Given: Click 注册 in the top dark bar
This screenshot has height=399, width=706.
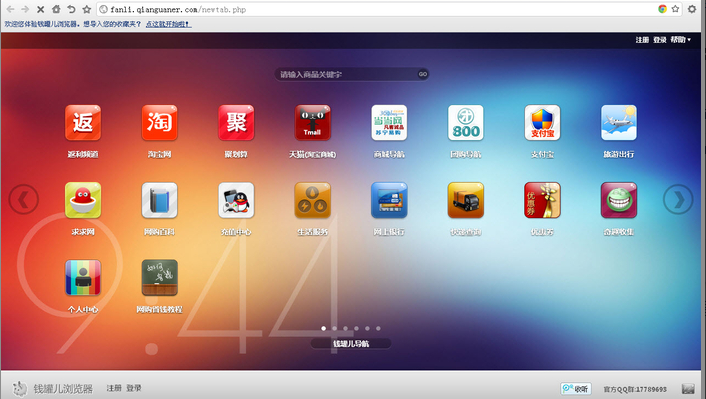Looking at the screenshot, I should 642,40.
